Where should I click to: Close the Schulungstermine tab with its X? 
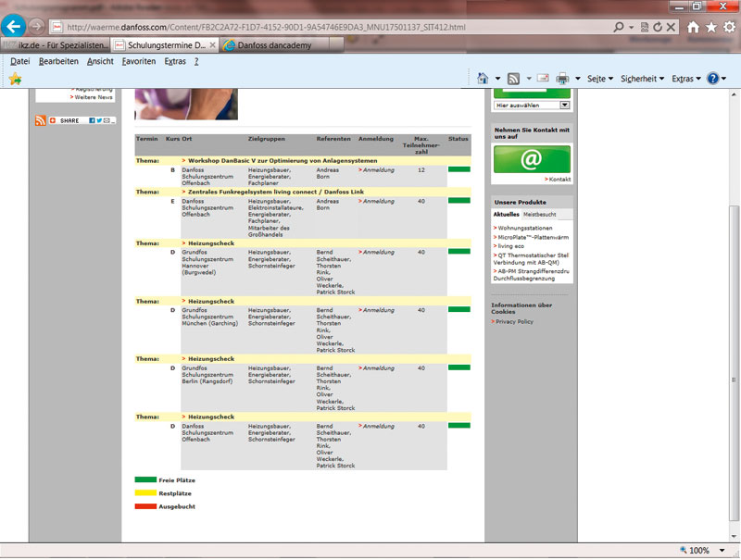(213, 44)
